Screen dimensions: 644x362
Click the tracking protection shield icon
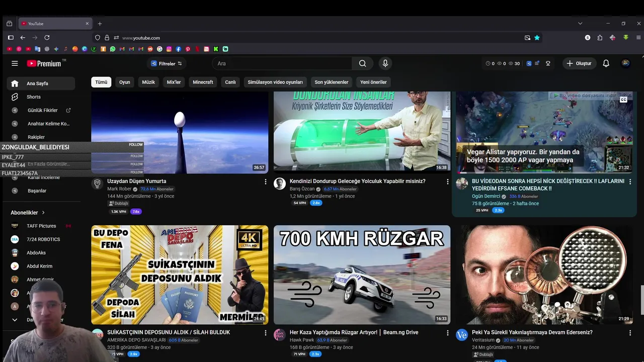click(98, 38)
